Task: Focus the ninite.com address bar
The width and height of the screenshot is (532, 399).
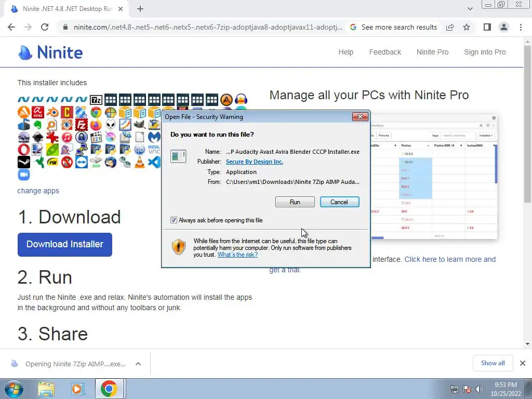Action: (x=208, y=27)
